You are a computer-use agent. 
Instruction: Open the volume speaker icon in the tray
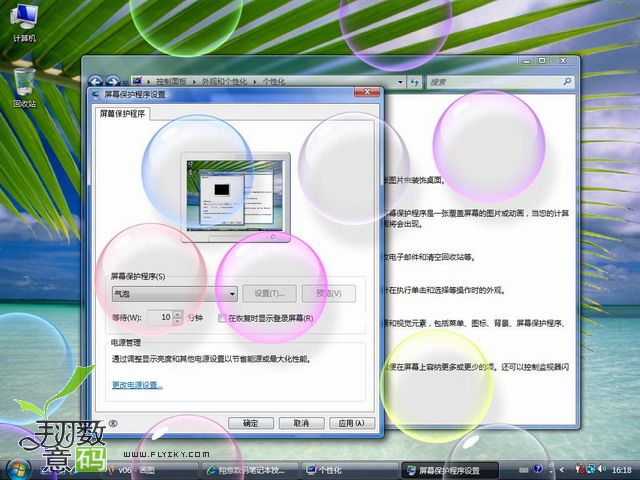tap(602, 469)
